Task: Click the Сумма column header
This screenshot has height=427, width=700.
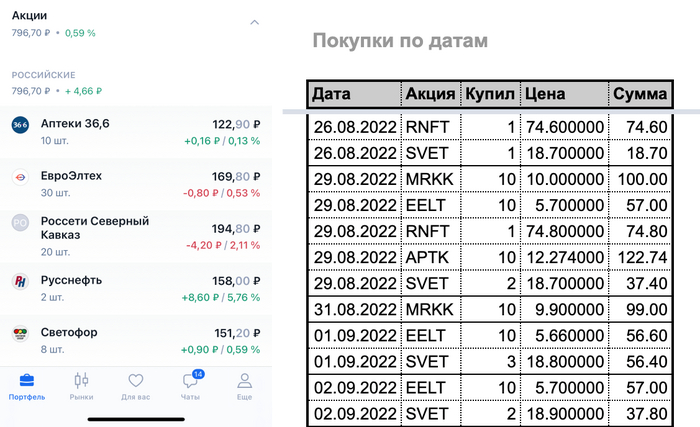Action: (640, 94)
